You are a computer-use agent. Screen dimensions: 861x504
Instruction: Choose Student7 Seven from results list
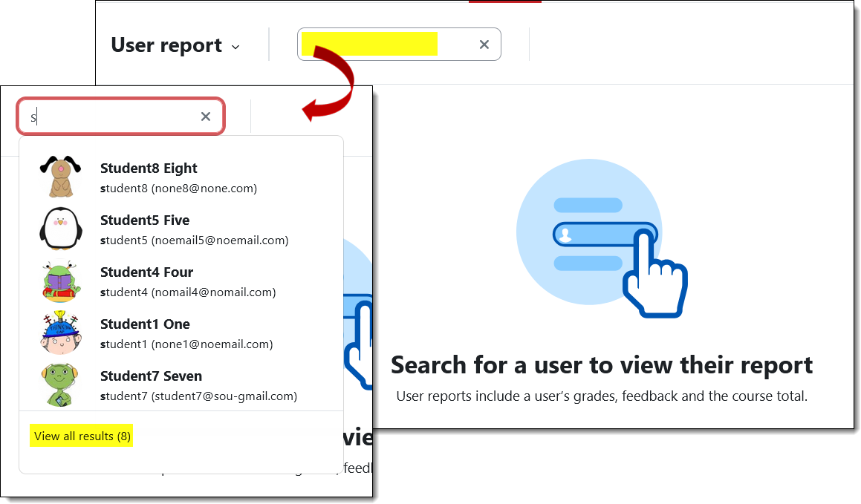coord(181,385)
